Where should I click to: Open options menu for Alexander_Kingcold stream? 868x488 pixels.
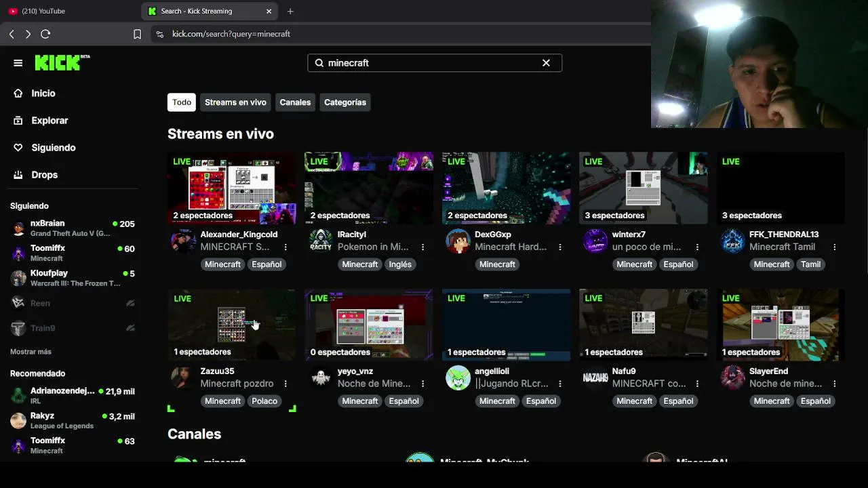[285, 247]
